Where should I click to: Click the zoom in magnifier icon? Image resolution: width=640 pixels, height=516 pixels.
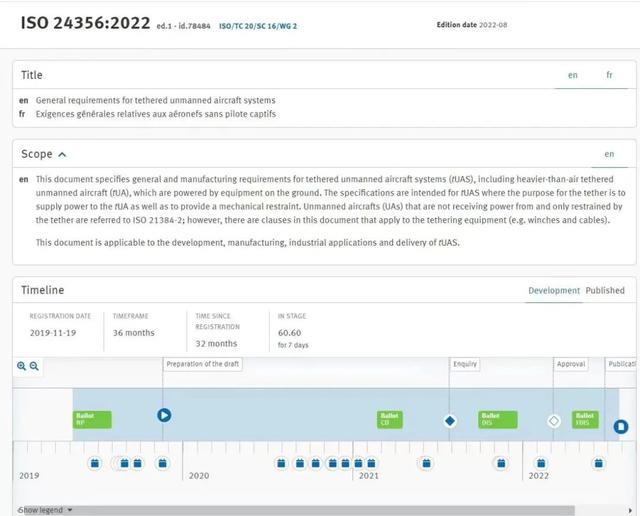click(x=22, y=366)
